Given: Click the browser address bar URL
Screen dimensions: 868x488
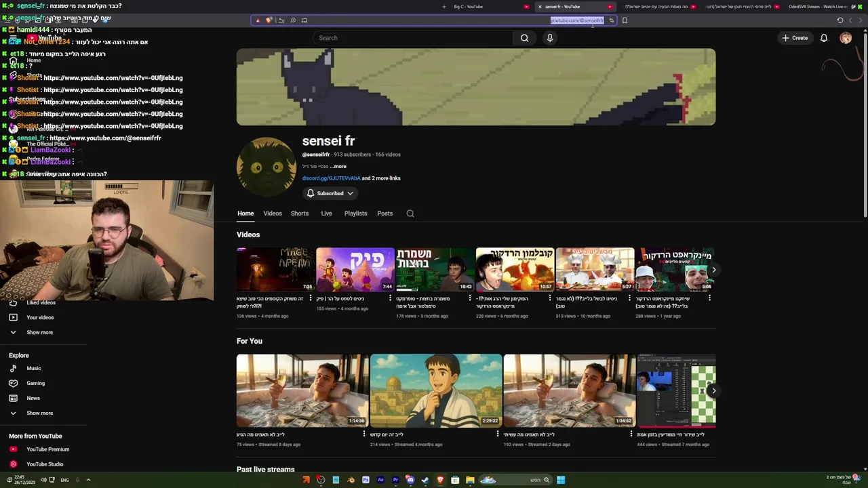Looking at the screenshot, I should click(576, 20).
